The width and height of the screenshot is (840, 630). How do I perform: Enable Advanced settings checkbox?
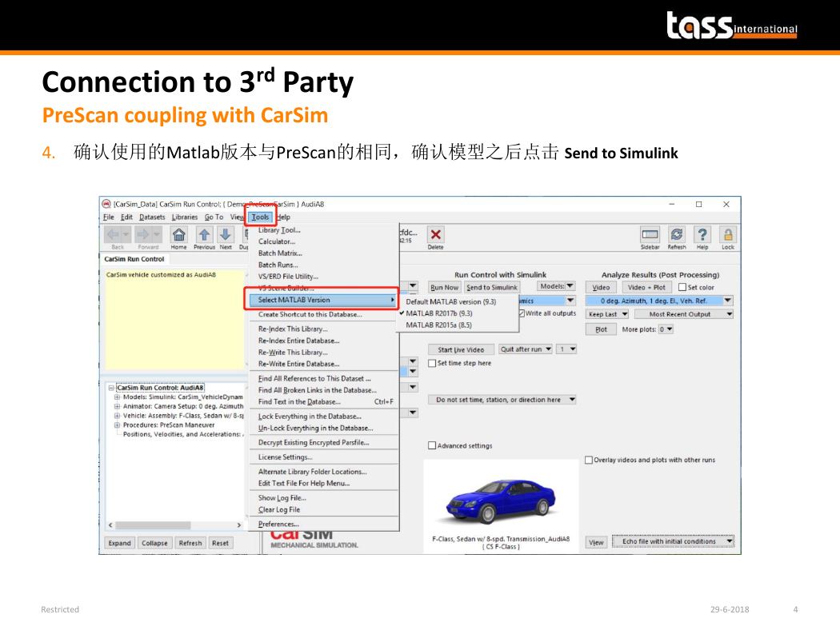tap(432, 445)
